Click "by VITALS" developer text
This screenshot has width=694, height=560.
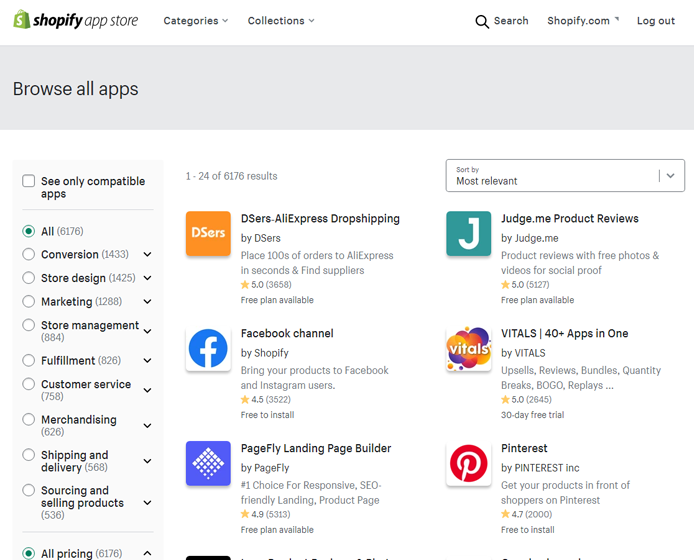(x=523, y=353)
